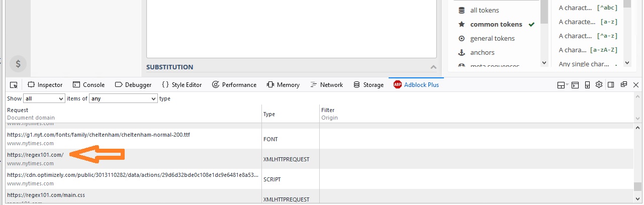Select the [a-z] character range entry
Image resolution: width=644 pixels, height=205 pixels.
588,22
